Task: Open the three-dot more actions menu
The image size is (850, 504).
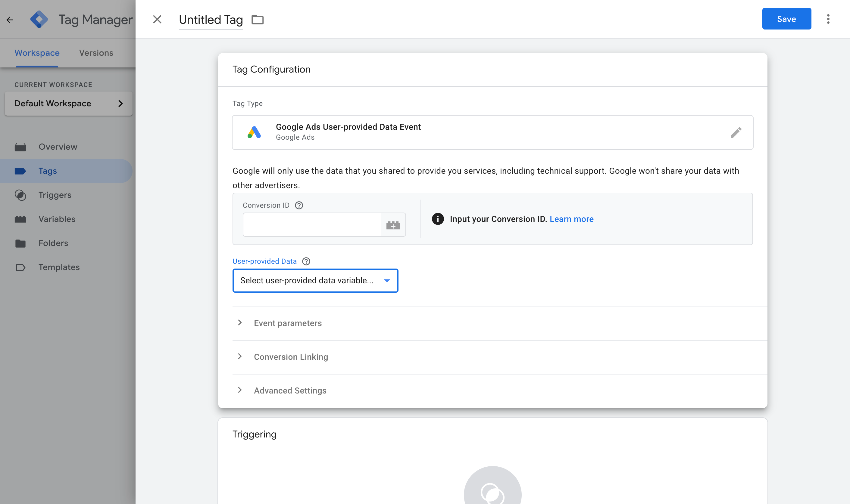Action: click(x=828, y=19)
